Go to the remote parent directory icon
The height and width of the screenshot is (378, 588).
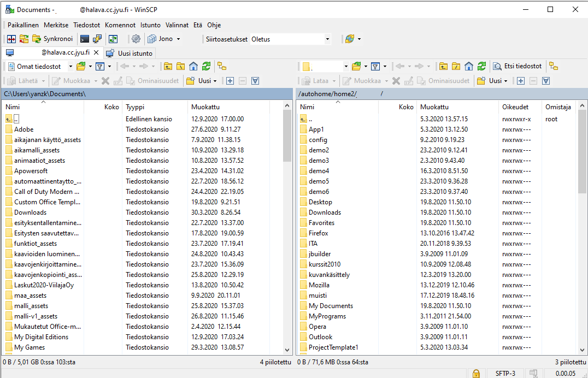(443, 66)
